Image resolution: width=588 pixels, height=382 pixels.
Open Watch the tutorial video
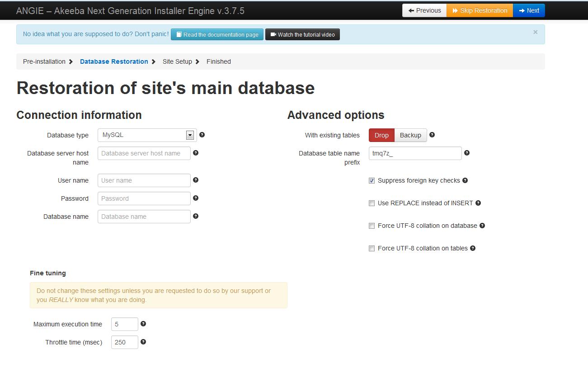point(302,34)
